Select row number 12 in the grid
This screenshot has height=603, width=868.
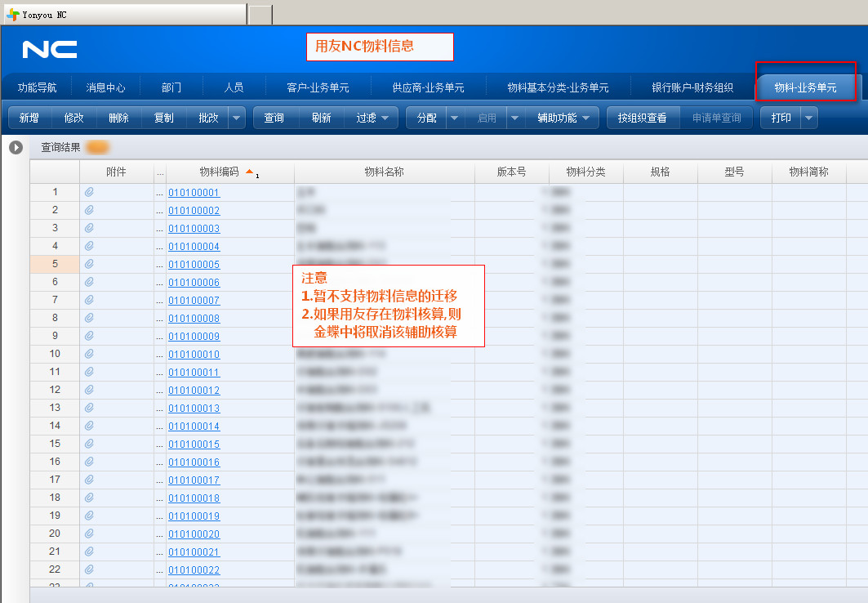[55, 390]
